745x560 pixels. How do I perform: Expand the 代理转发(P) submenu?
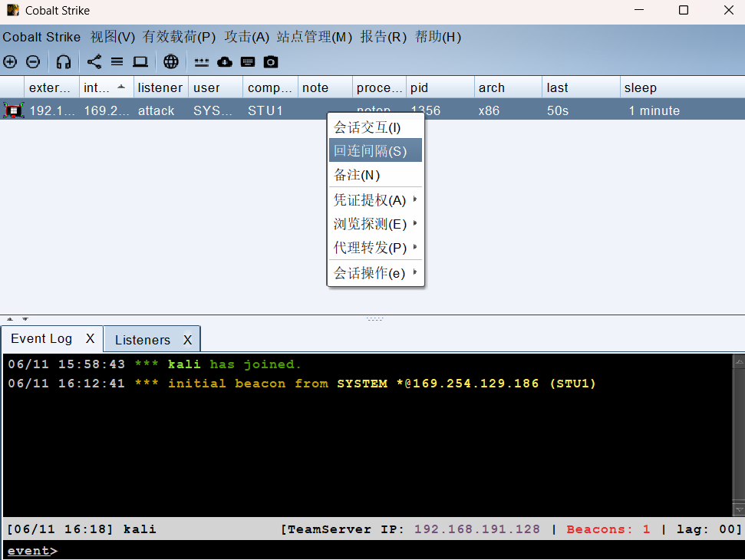[375, 248]
